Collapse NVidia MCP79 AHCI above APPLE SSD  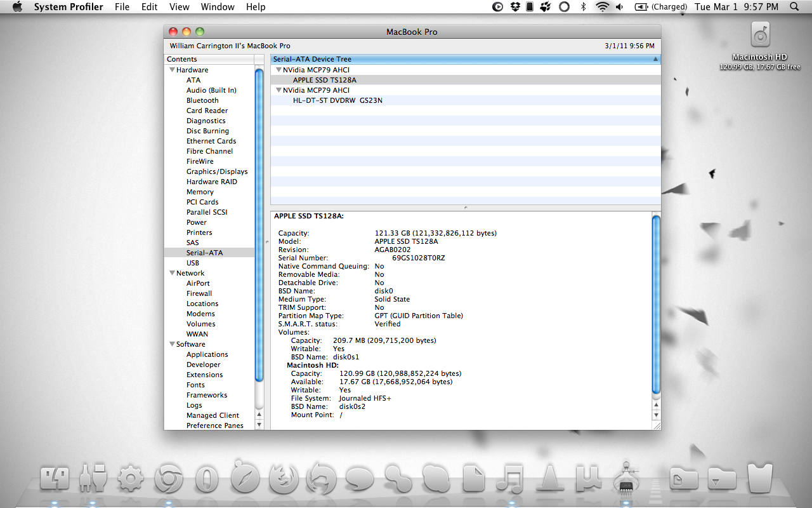278,70
